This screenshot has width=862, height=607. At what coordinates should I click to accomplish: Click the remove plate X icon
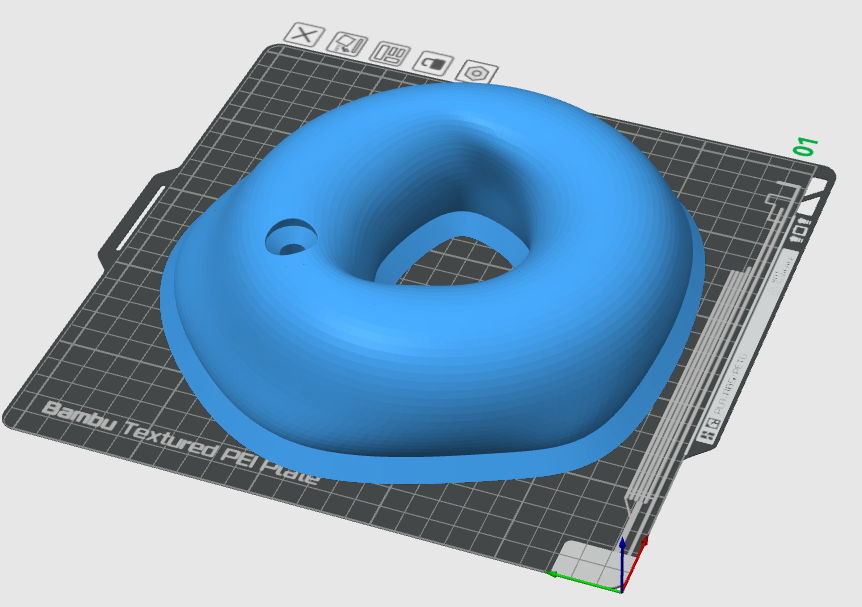306,37
